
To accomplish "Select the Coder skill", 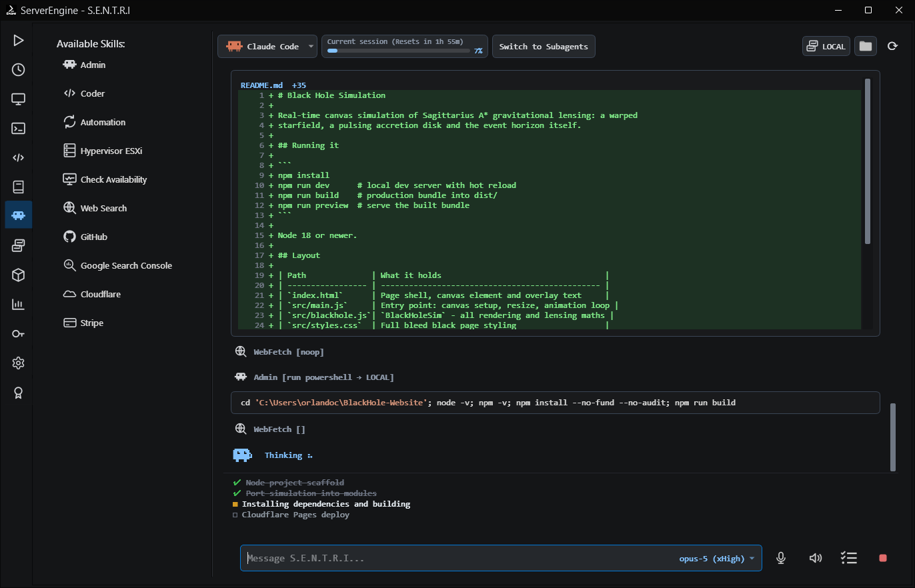I will click(84, 94).
